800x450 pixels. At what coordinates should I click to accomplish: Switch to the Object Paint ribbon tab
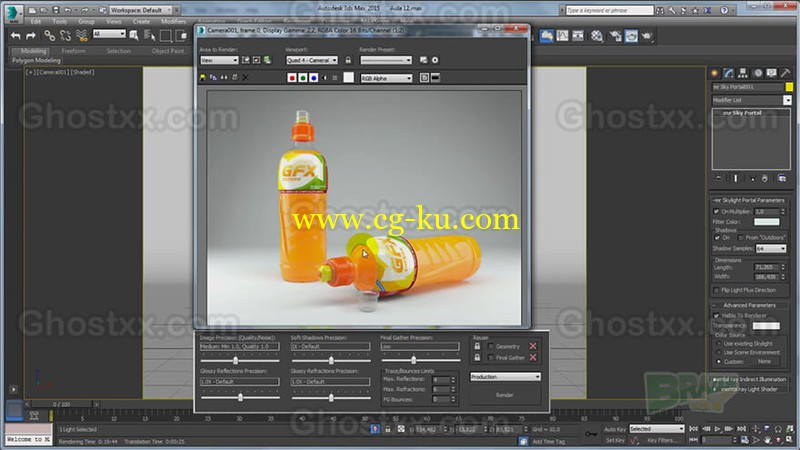pyautogui.click(x=168, y=51)
